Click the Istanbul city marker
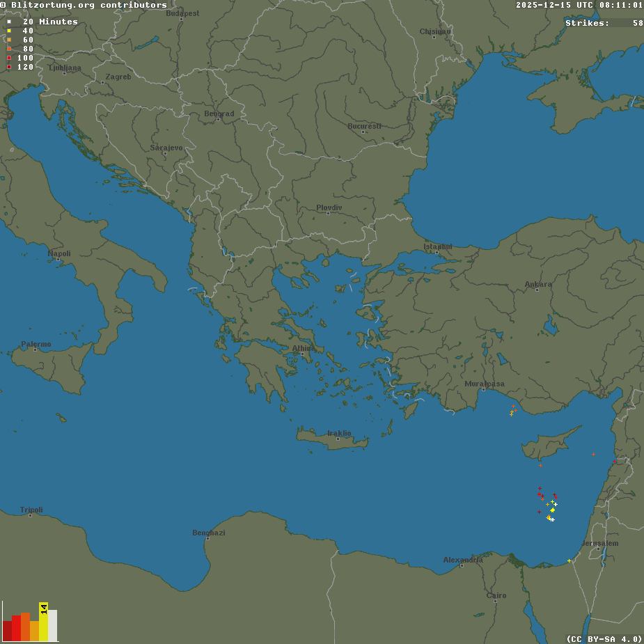This screenshot has height=644, width=644. [x=437, y=252]
